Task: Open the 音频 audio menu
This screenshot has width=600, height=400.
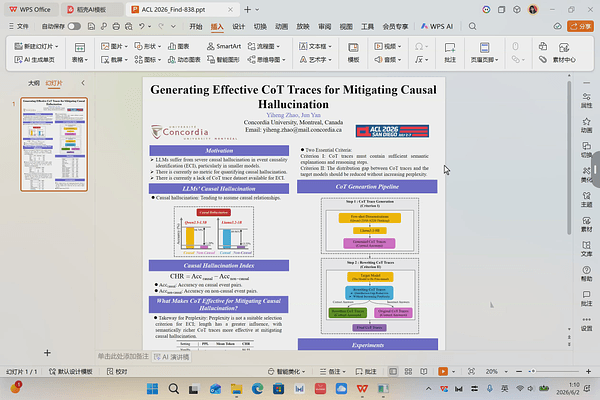Action: 387,60
